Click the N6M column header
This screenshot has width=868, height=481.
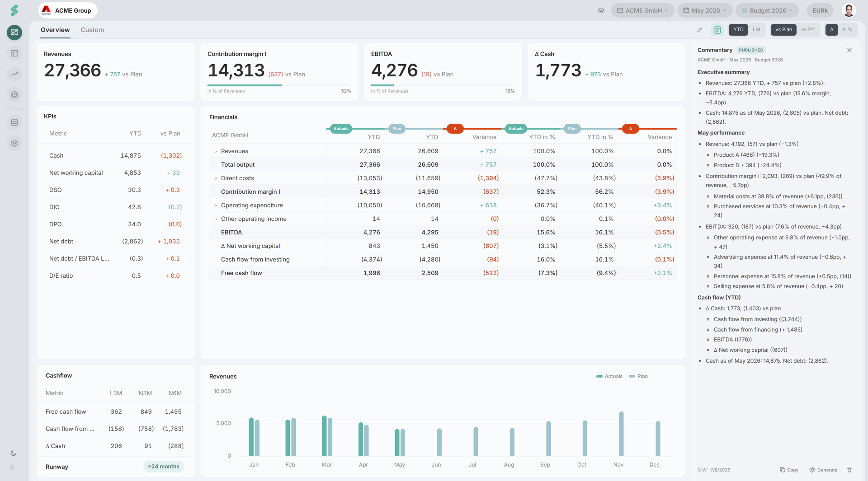(175, 393)
